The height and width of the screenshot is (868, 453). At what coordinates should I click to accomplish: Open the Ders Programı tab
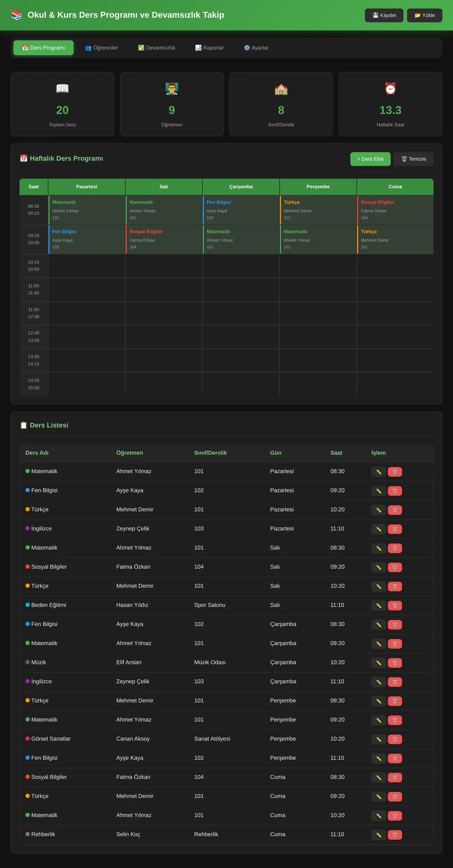pyautogui.click(x=43, y=48)
